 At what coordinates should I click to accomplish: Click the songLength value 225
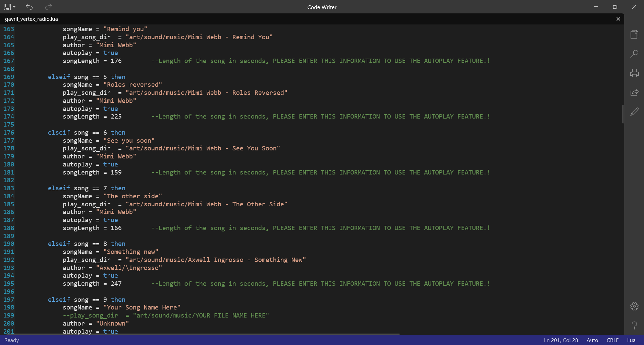point(116,117)
